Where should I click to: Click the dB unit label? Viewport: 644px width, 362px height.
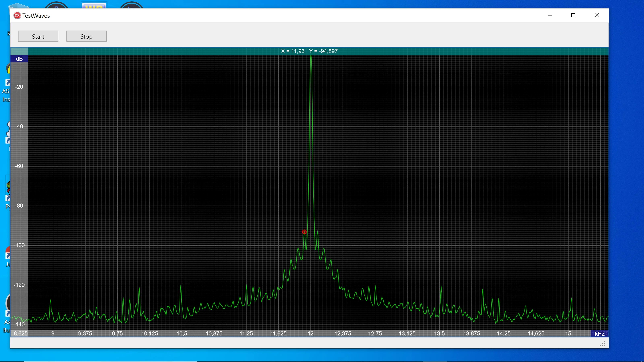[19, 59]
